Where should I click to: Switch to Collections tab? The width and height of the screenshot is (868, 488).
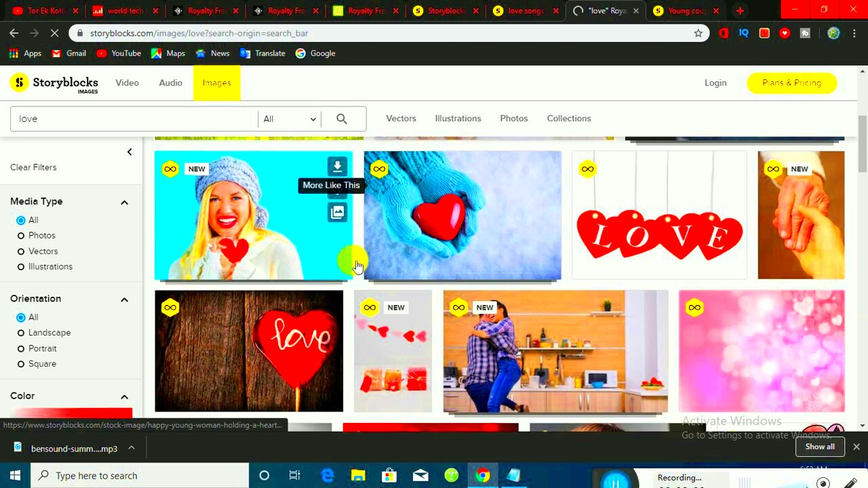[x=569, y=119]
